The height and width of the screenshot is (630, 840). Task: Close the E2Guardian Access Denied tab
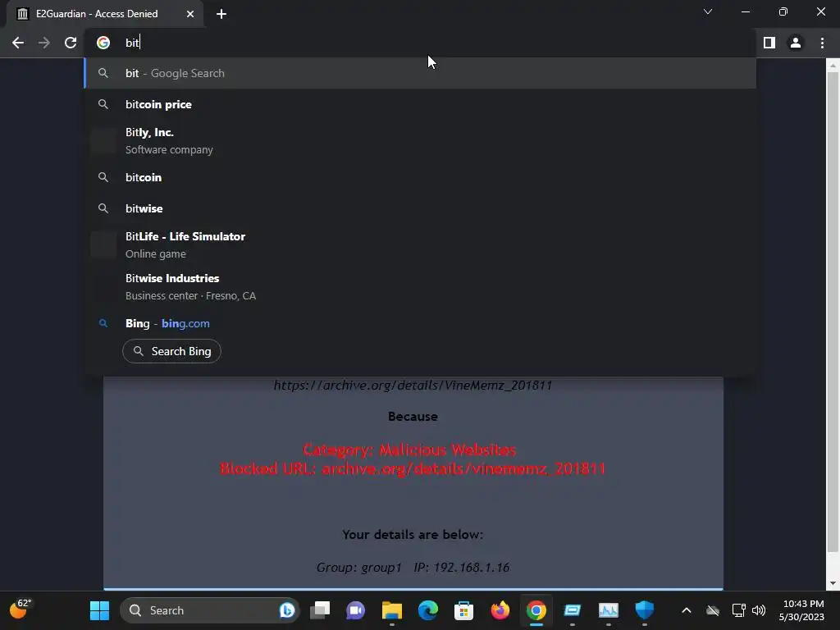190,14
